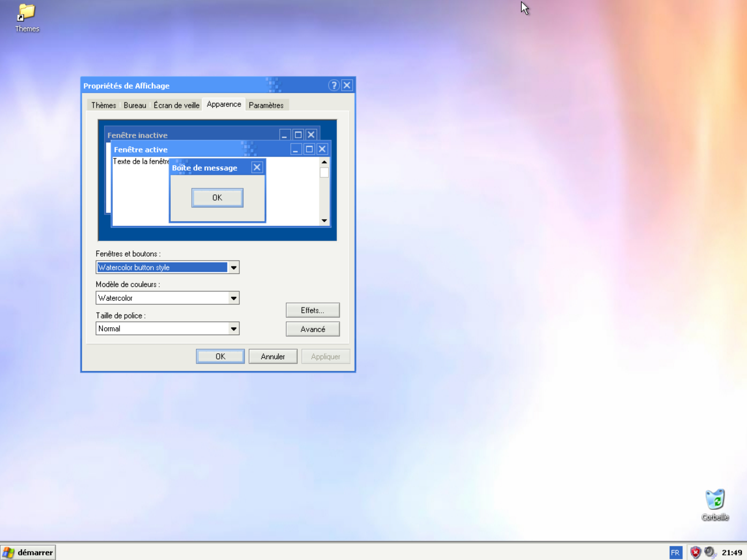The height and width of the screenshot is (560, 747).
Task: Switch to the Bureau tab
Action: click(x=135, y=105)
